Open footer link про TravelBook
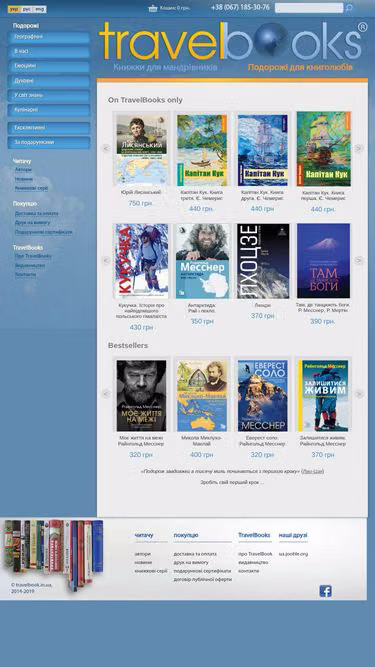Image resolution: width=375 pixels, height=667 pixels. [x=255, y=554]
